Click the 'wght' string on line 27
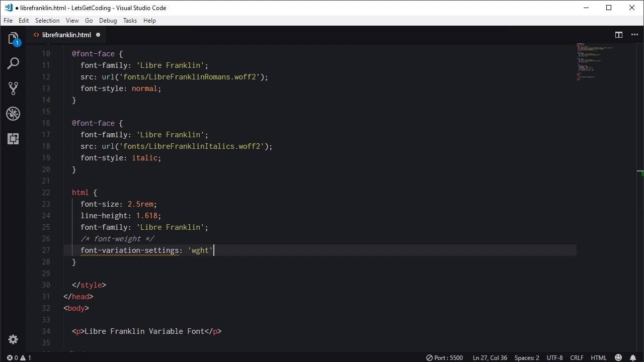Viewport: 644px width, 362px height. pos(201,250)
